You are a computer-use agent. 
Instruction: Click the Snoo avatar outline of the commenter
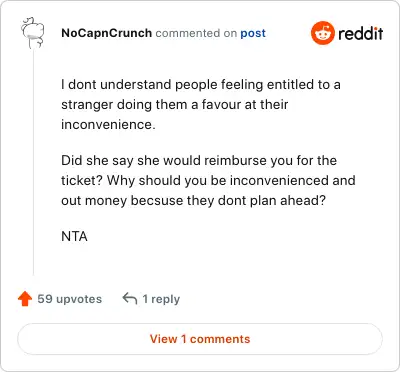[x=33, y=33]
